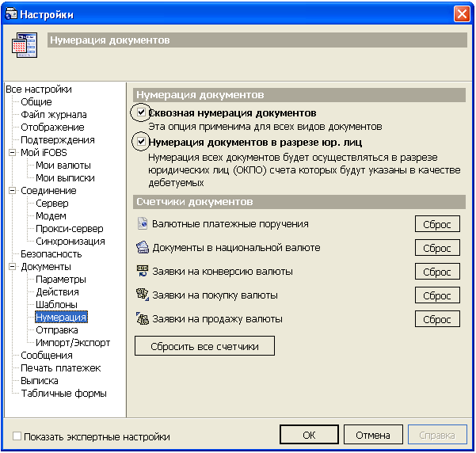Click the Валютные платежные поручения document icon
The image size is (476, 453).
pyautogui.click(x=142, y=224)
